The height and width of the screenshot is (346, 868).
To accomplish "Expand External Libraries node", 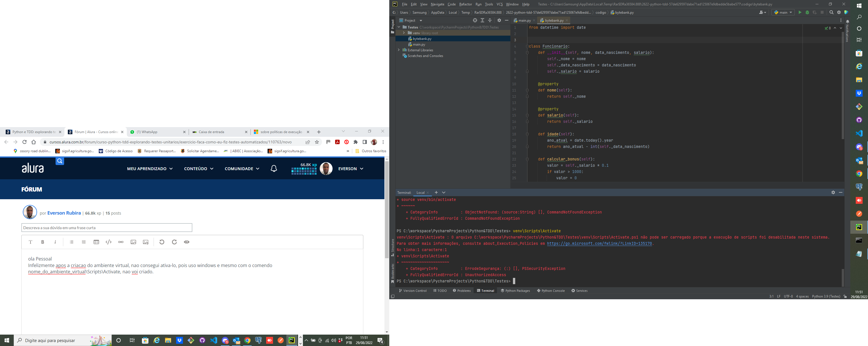I will tap(399, 50).
